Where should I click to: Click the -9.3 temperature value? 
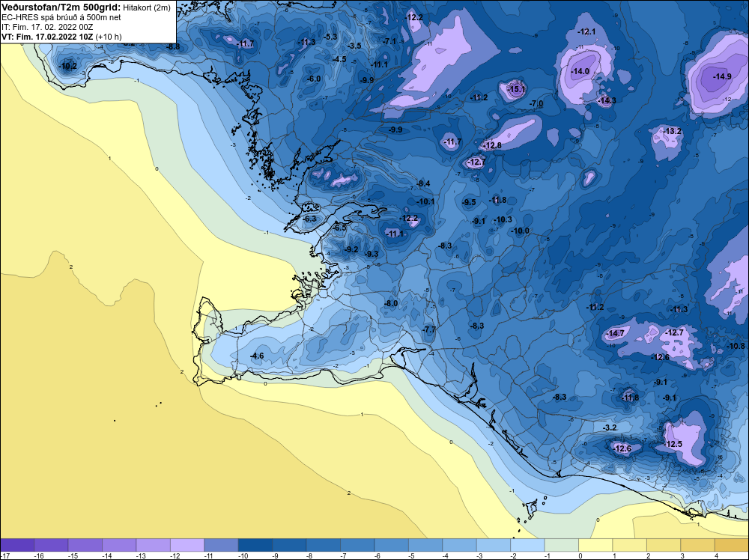click(x=372, y=254)
